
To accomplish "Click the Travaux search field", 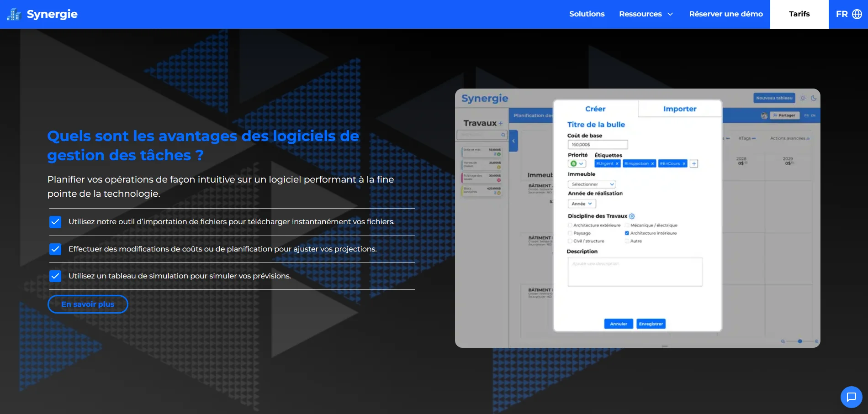I will point(482,135).
